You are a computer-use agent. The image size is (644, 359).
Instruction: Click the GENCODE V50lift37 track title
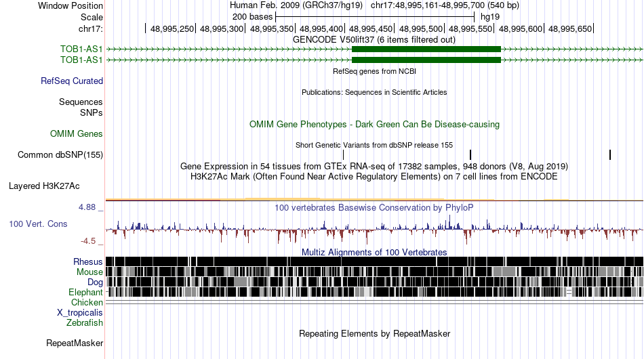tap(374, 40)
